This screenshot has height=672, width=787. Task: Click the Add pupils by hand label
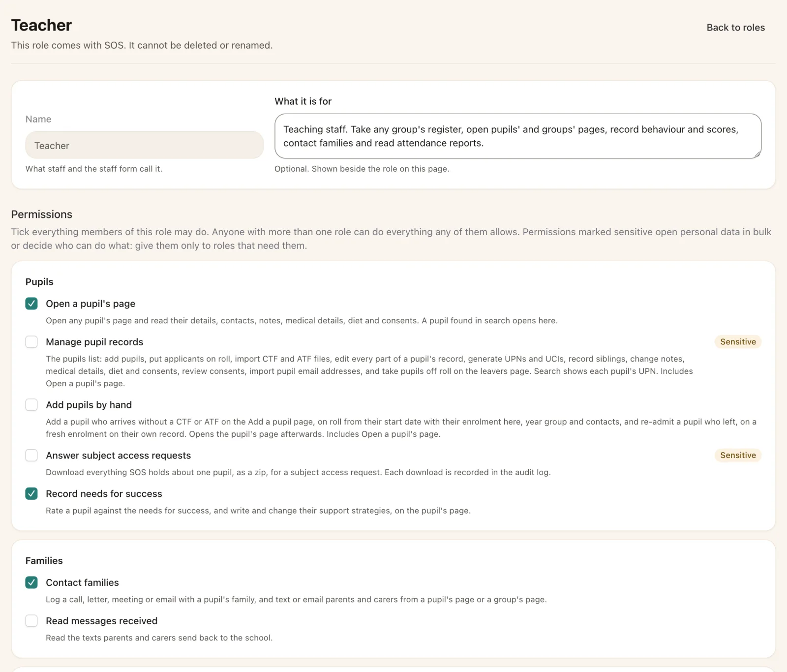[x=89, y=405]
